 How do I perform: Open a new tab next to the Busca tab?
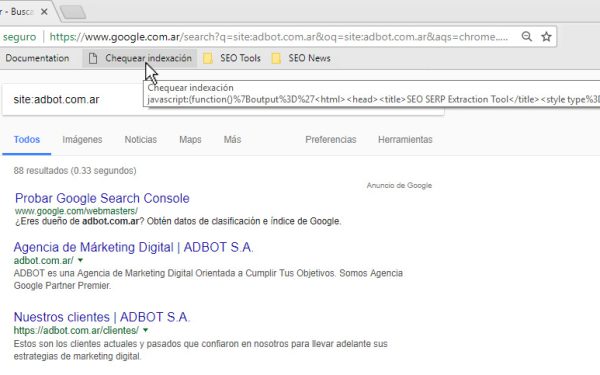(73, 12)
